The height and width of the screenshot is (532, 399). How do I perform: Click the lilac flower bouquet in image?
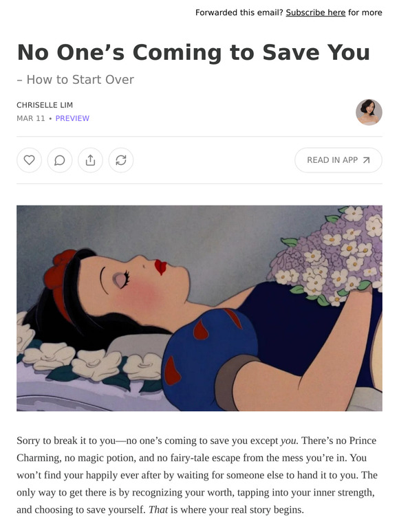click(x=327, y=253)
